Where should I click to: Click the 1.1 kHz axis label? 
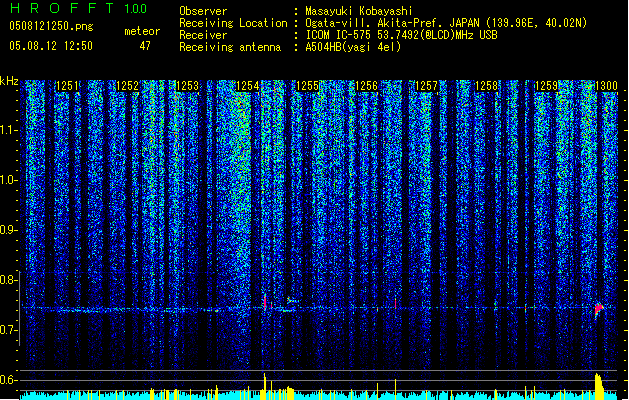(x=8, y=130)
